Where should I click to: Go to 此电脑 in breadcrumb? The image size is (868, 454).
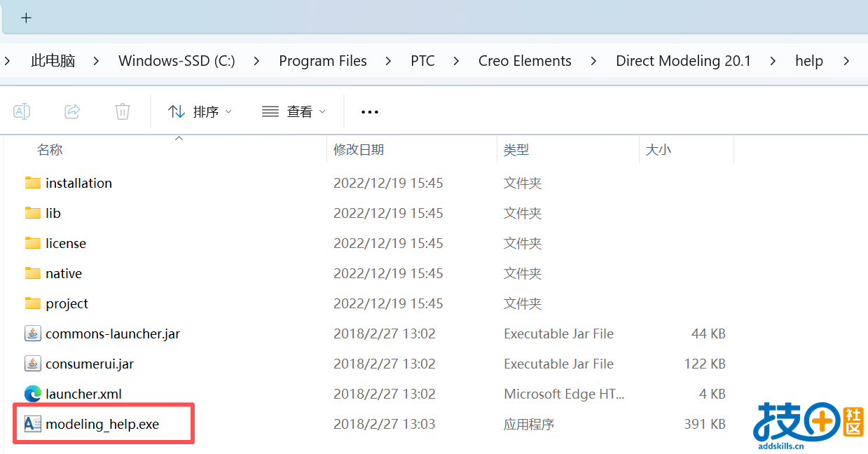point(53,61)
